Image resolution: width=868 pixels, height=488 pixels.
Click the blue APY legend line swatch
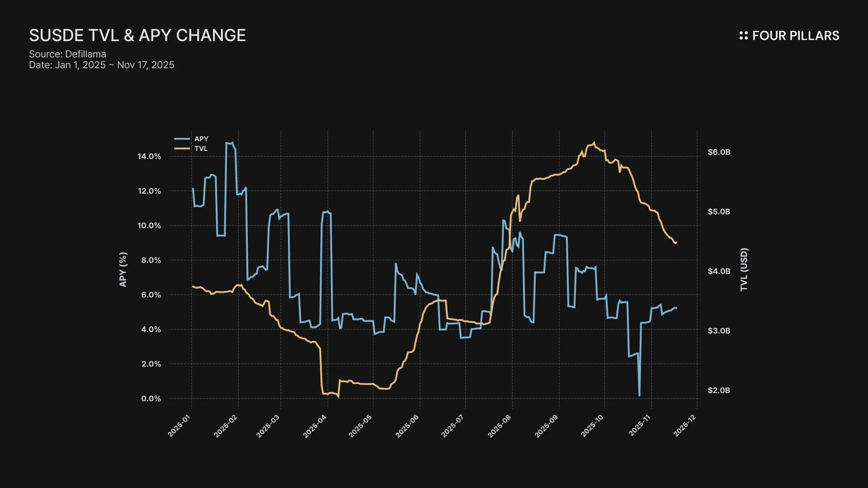tap(182, 139)
